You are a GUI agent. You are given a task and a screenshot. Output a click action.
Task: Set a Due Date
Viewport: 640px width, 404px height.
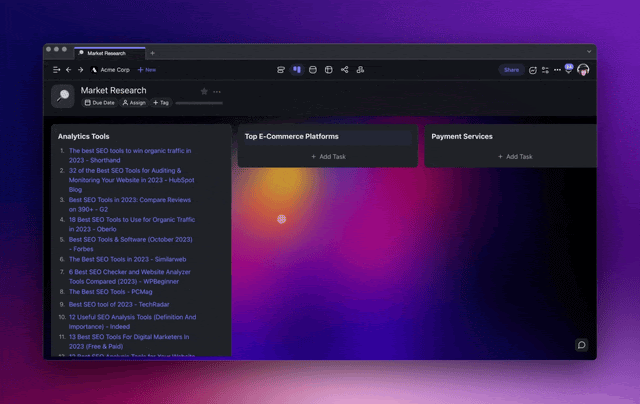coord(100,103)
